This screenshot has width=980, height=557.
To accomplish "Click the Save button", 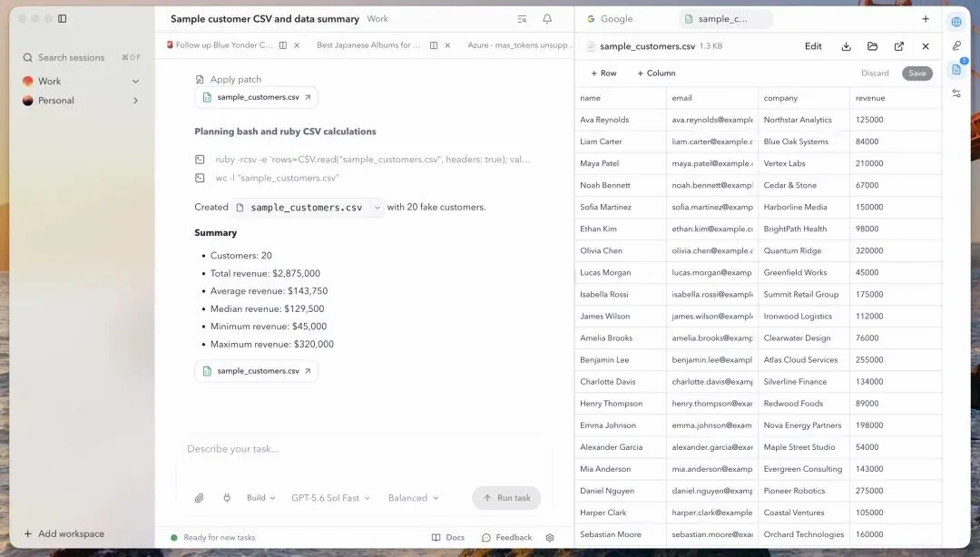I will 916,73.
